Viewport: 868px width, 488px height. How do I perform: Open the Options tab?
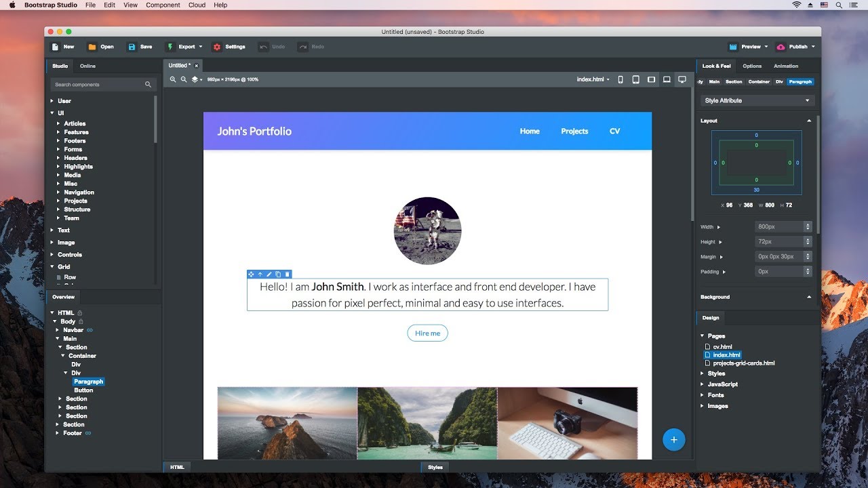[752, 66]
